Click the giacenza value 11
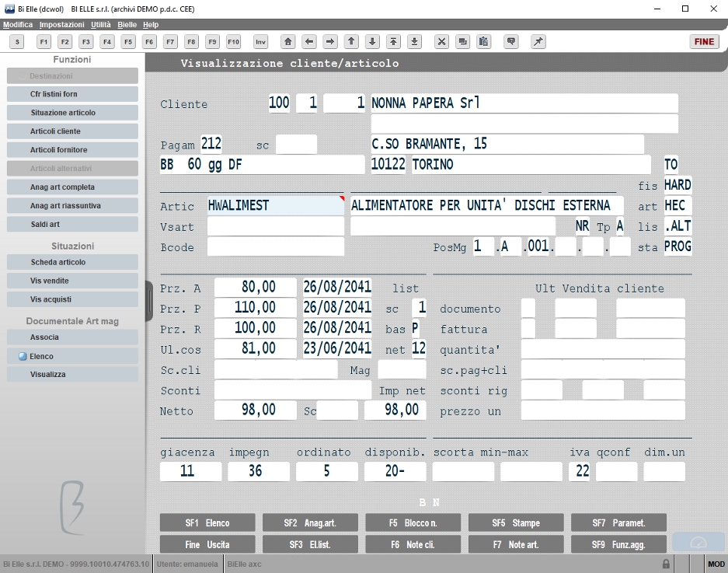 pyautogui.click(x=190, y=471)
